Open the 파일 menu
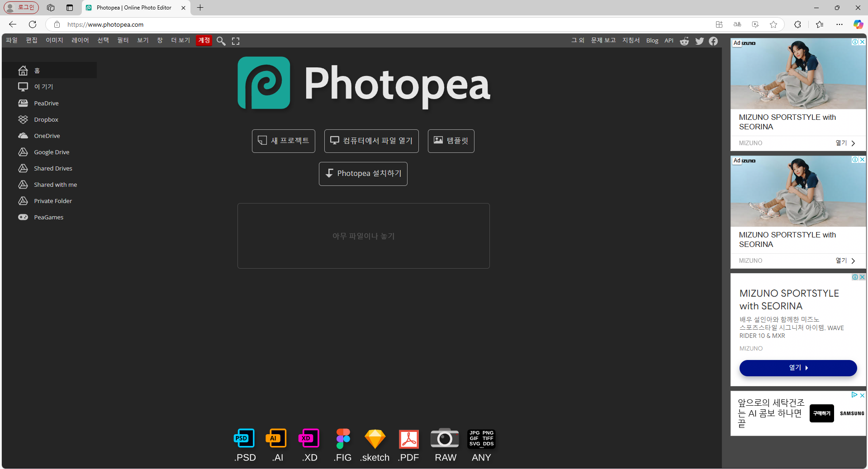The image size is (868, 469). (x=12, y=40)
